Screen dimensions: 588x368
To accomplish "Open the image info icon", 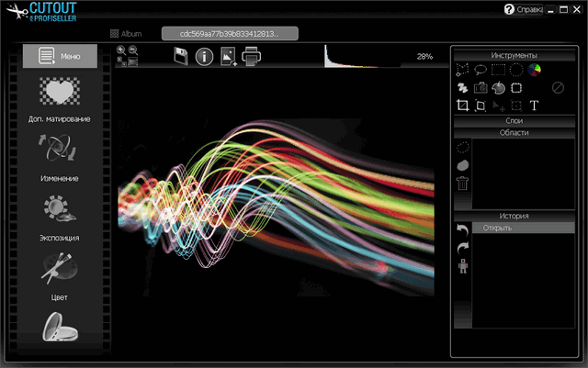I will (204, 57).
